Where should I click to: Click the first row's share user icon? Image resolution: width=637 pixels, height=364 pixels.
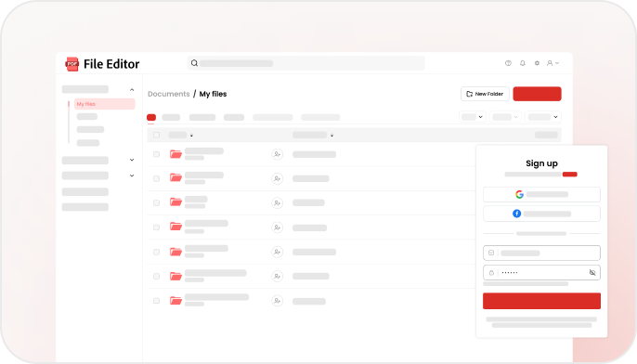(277, 154)
